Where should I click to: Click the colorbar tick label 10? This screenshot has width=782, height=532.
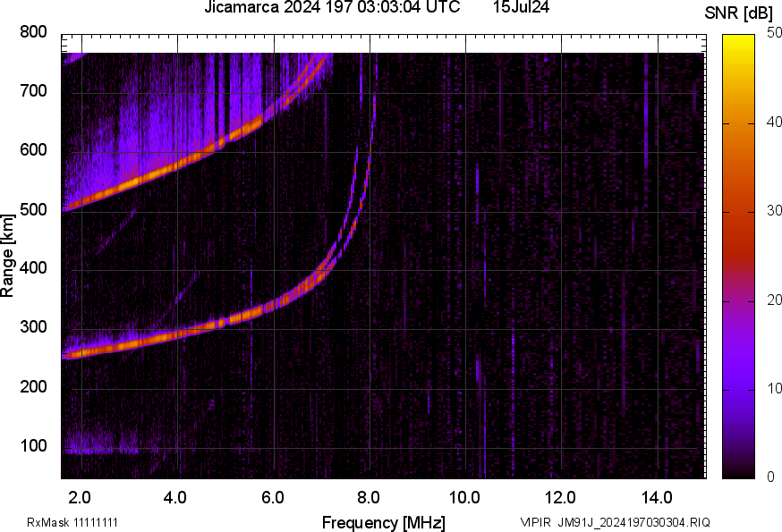coord(775,389)
